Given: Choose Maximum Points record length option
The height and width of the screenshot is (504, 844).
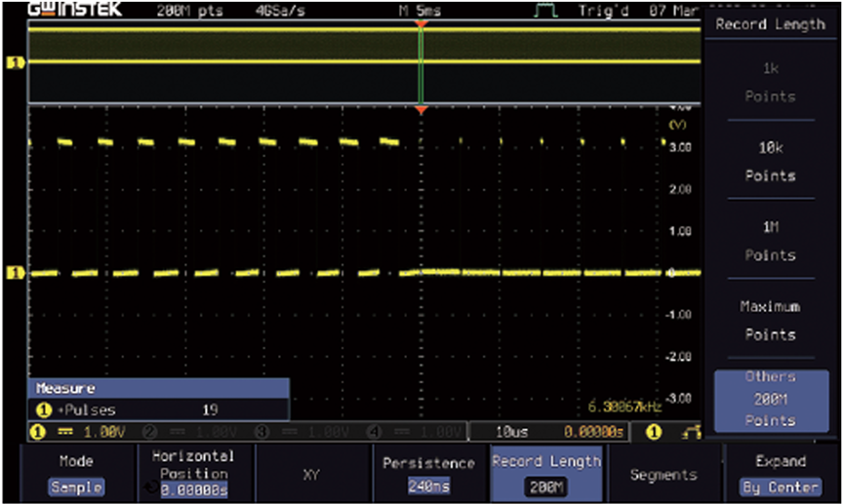Looking at the screenshot, I should [x=770, y=320].
